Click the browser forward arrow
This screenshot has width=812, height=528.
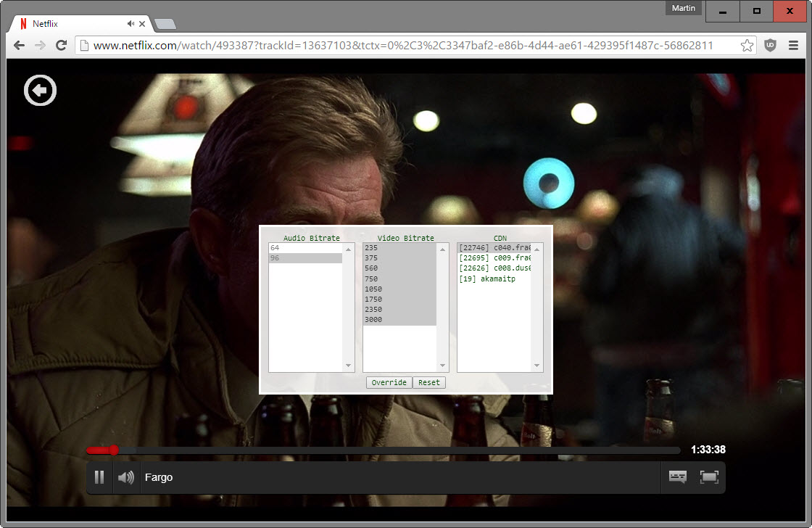pyautogui.click(x=41, y=46)
